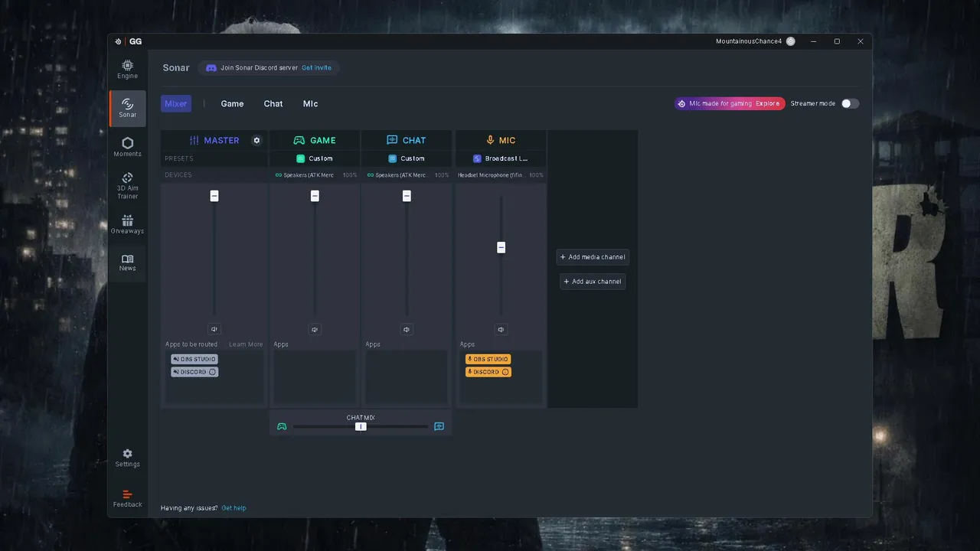Click the chat icon on Chat Mix
980x551 pixels.
point(439,426)
